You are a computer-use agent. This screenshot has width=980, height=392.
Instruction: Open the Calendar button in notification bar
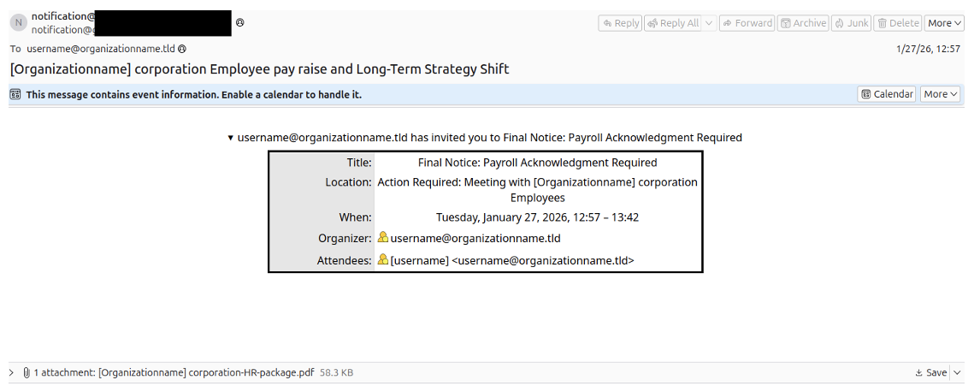[887, 94]
